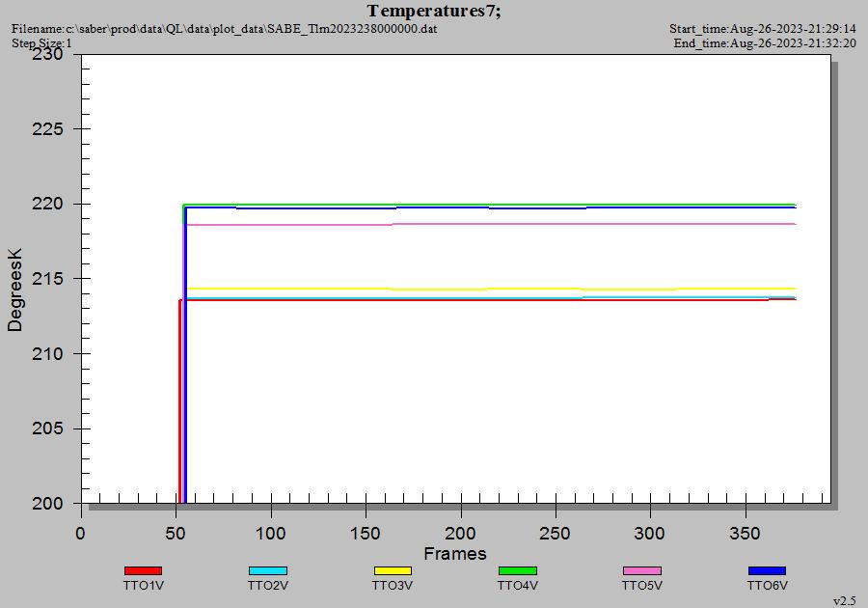Click the yellow TTO3V legend swatch
Screen dimensions: 868x608
393,570
